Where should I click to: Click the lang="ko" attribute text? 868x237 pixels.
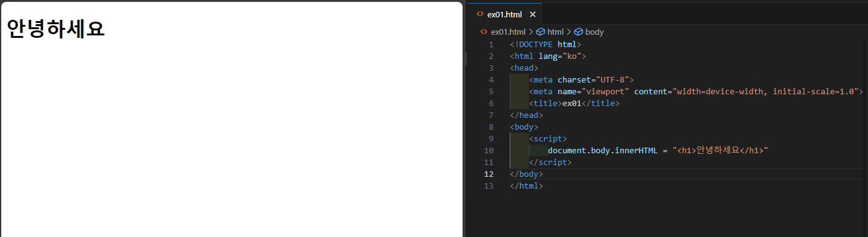coord(559,56)
